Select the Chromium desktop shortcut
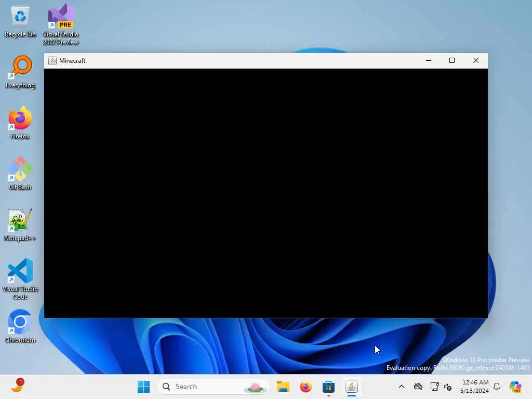 [x=20, y=326]
